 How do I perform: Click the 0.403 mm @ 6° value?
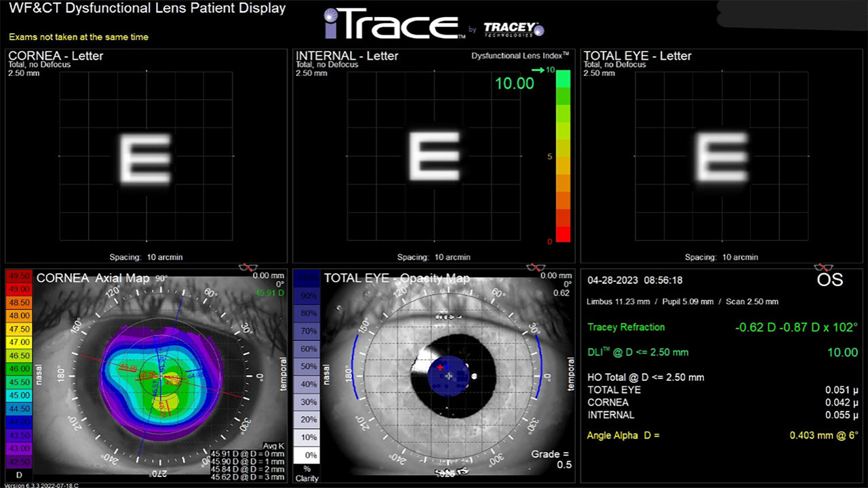pyautogui.click(x=824, y=435)
